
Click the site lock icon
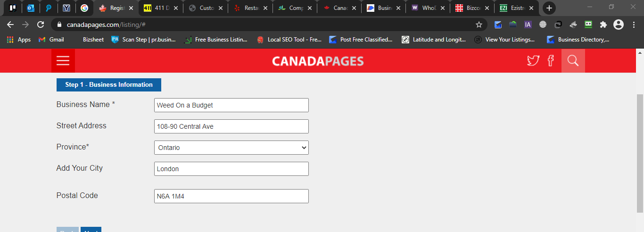pos(59,25)
